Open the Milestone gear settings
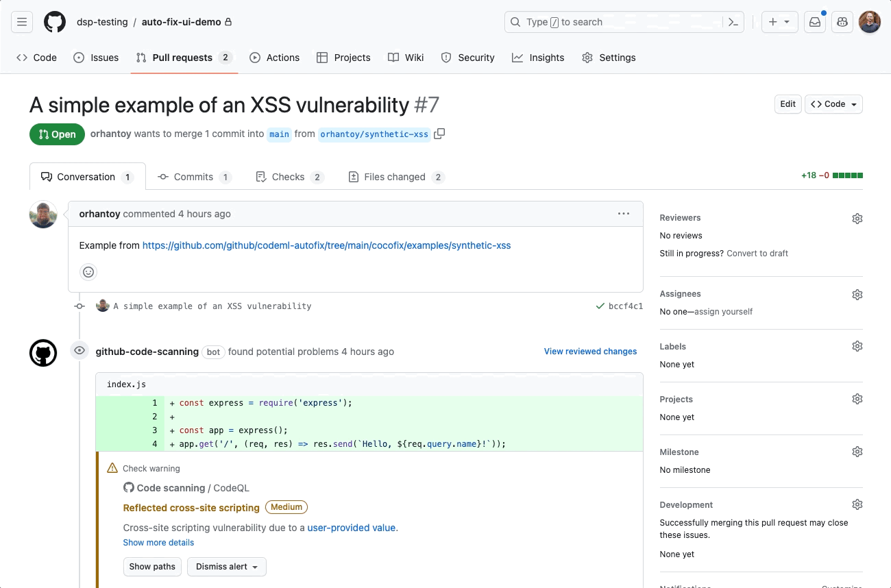Image resolution: width=891 pixels, height=588 pixels. tap(857, 452)
